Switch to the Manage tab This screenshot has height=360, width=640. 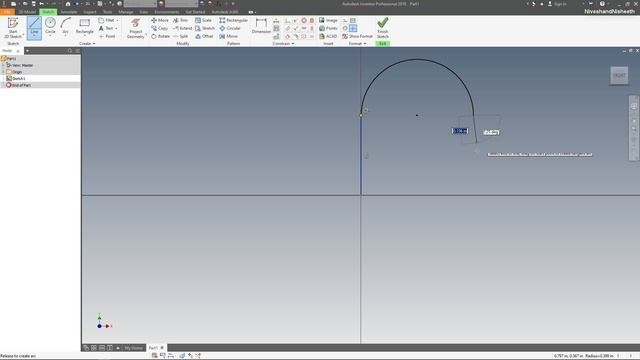point(126,12)
